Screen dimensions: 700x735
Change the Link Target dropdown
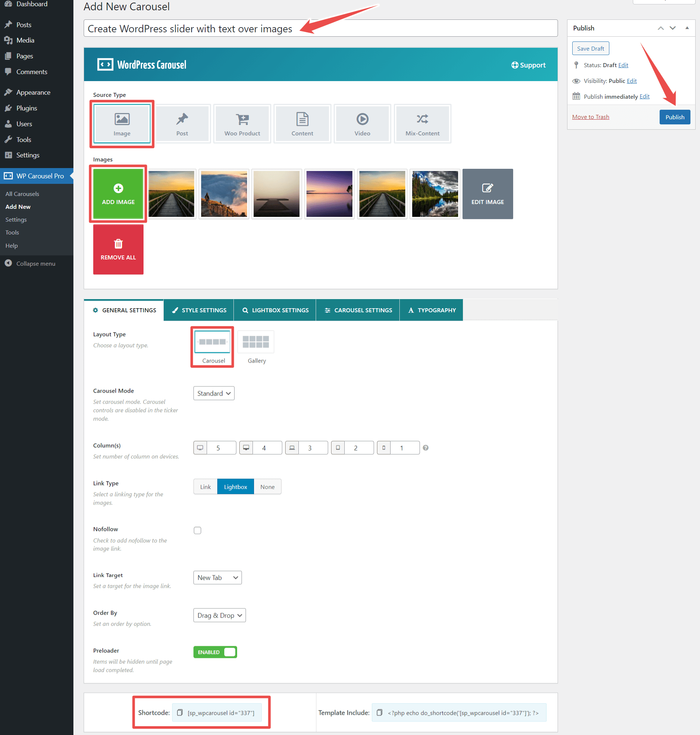(x=217, y=577)
